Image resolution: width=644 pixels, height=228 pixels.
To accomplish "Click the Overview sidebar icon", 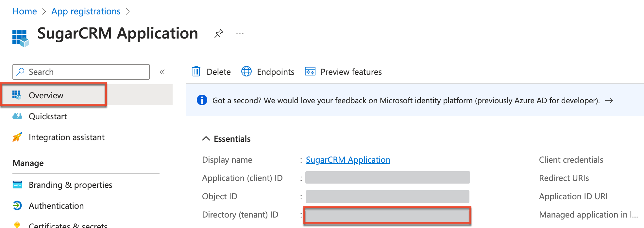I will tap(17, 95).
